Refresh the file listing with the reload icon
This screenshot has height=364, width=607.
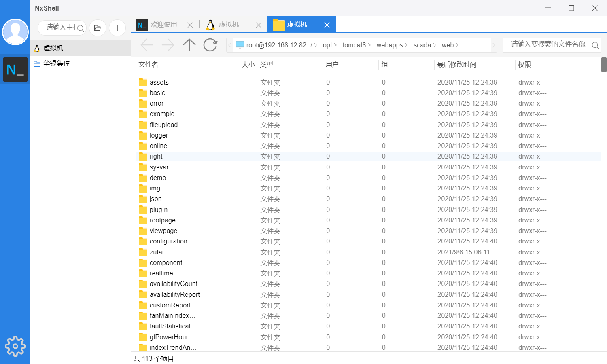[x=210, y=45]
